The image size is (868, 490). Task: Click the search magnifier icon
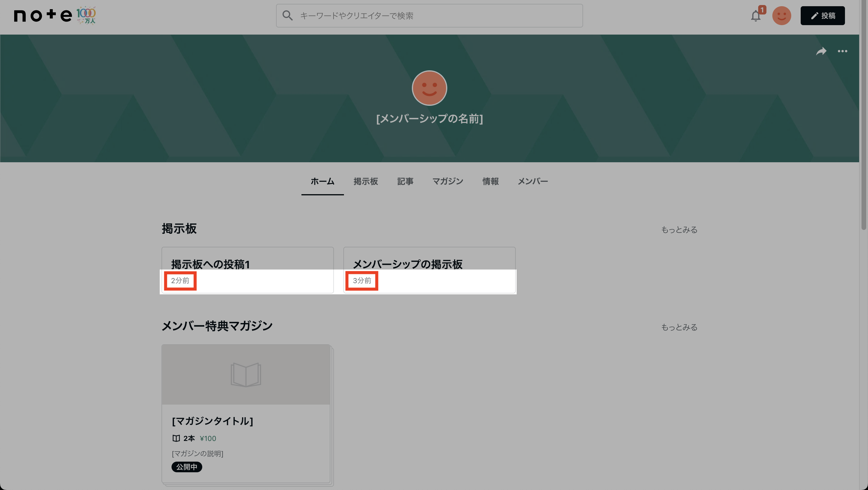288,15
